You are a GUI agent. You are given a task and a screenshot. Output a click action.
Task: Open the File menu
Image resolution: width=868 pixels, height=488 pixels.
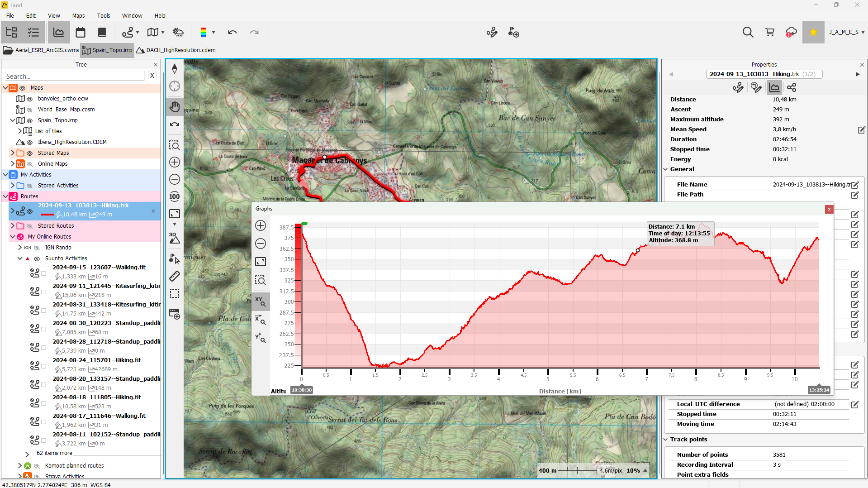[x=10, y=15]
